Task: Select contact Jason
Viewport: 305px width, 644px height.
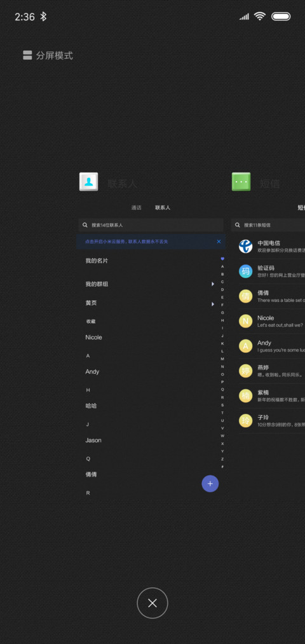Action: tap(93, 441)
